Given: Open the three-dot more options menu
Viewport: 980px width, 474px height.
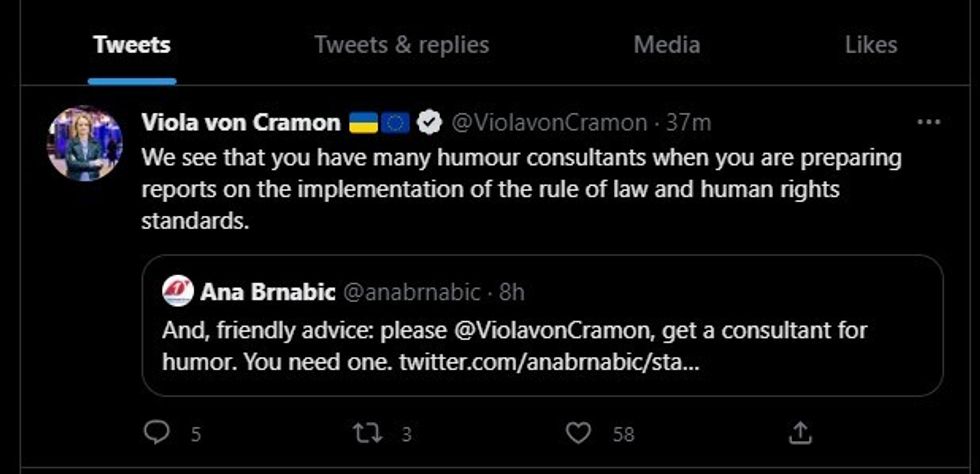Looking at the screenshot, I should (928, 122).
